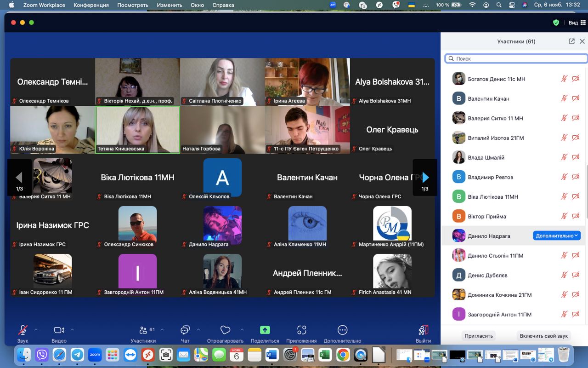Image resolution: width=588 pixels, height=368 pixels.
Task: Pop out the participants panel
Action: [x=571, y=41]
